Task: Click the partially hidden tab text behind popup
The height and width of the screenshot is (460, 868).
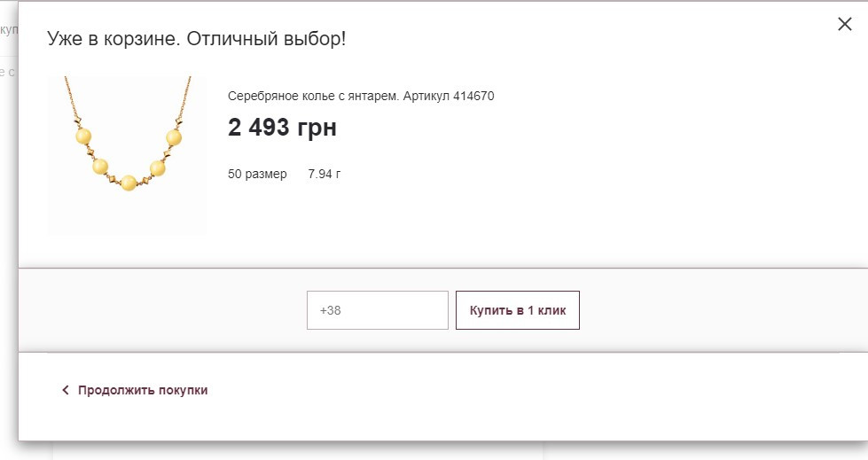Action: click(9, 29)
